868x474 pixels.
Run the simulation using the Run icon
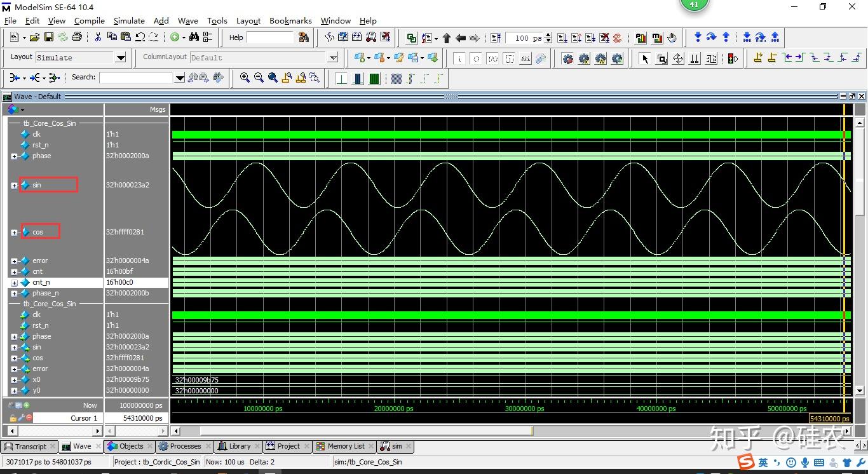562,37
